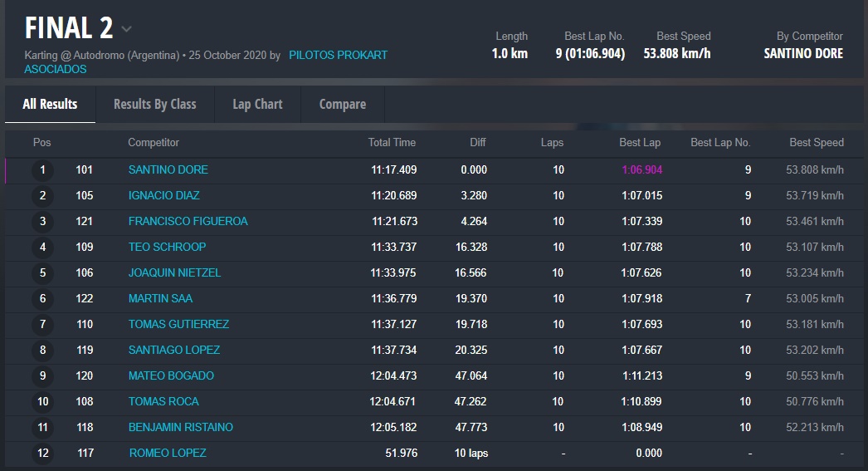Click the position 4 circle badge
This screenshot has width=868, height=471.
[42, 248]
